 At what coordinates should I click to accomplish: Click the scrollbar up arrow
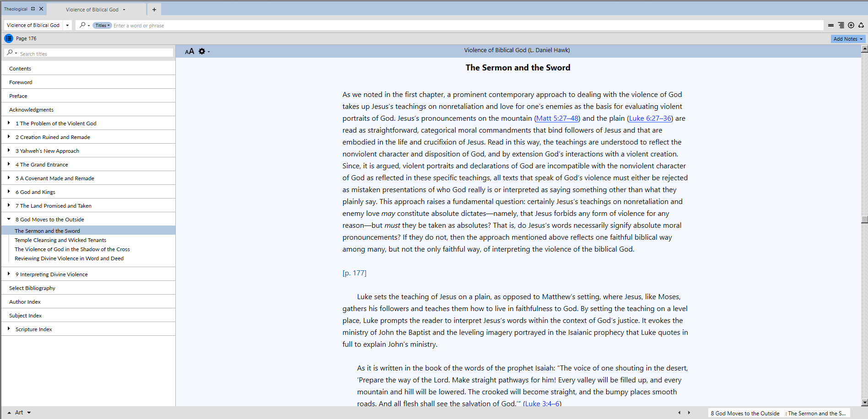point(864,48)
